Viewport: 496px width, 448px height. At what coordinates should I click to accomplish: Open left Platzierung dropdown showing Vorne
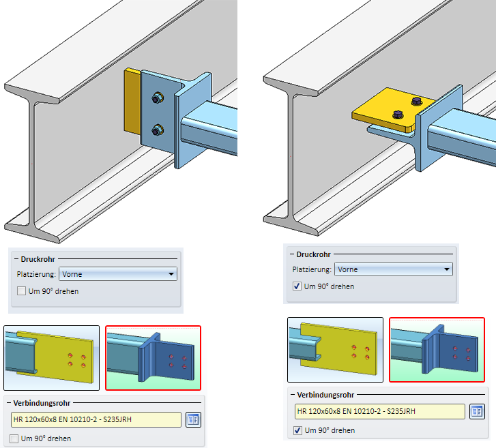pyautogui.click(x=118, y=274)
